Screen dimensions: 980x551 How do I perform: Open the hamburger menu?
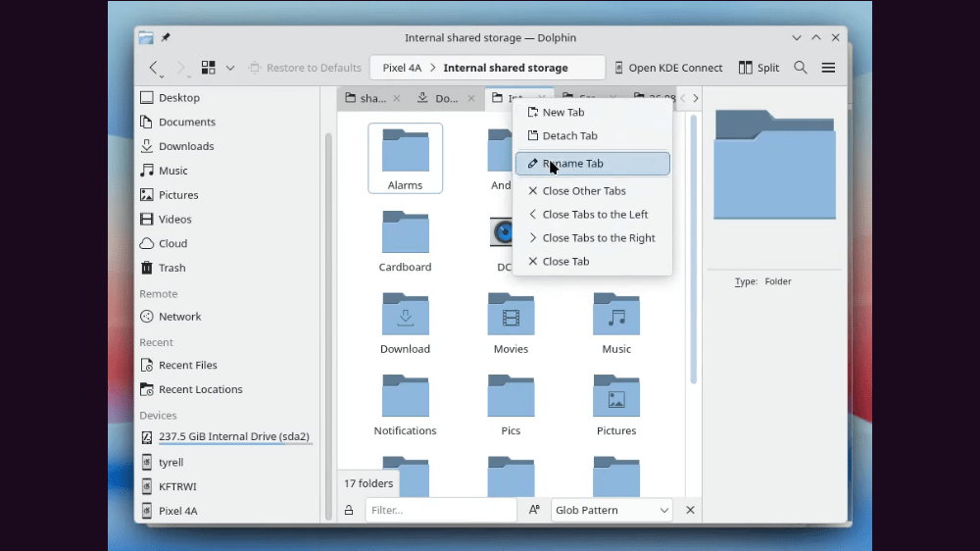point(828,68)
